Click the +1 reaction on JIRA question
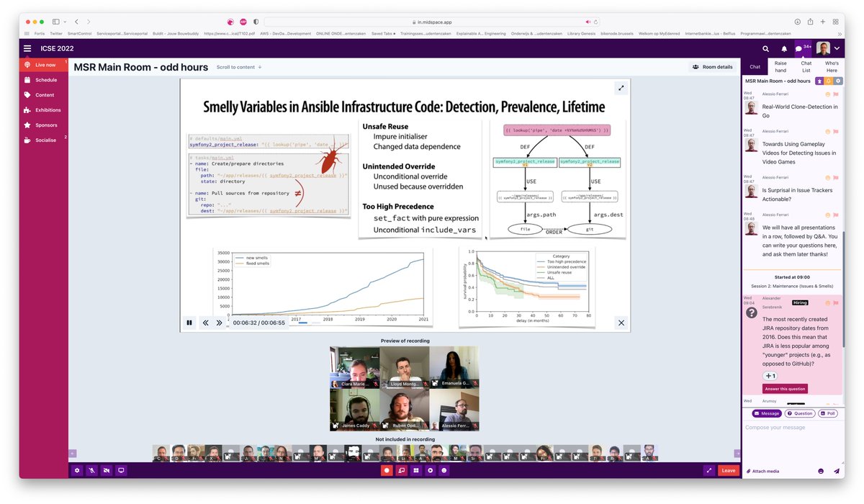Image resolution: width=864 pixels, height=504 pixels. [x=770, y=376]
